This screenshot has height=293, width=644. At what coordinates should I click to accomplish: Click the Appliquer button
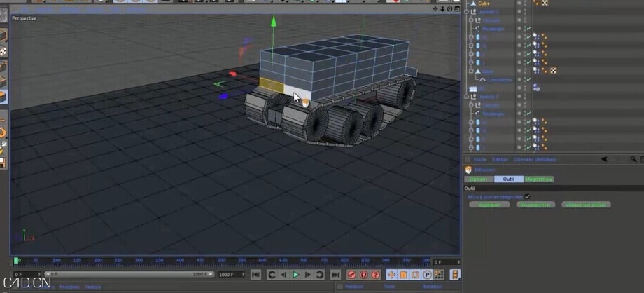pos(489,205)
